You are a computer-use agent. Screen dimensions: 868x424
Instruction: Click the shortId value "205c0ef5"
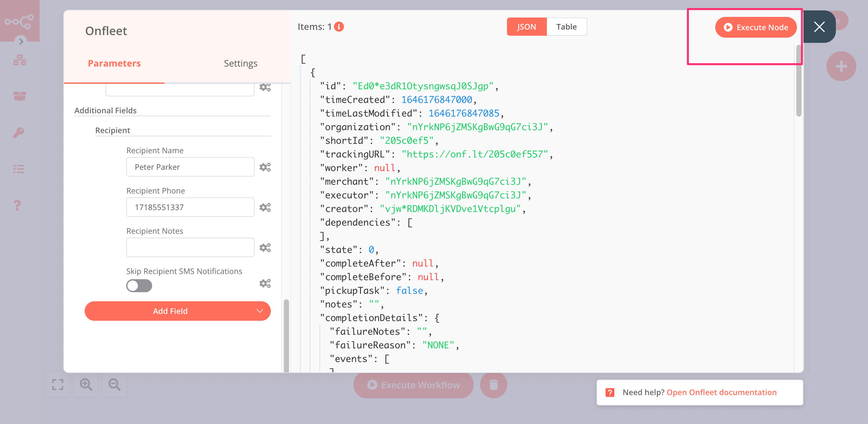[x=407, y=141]
